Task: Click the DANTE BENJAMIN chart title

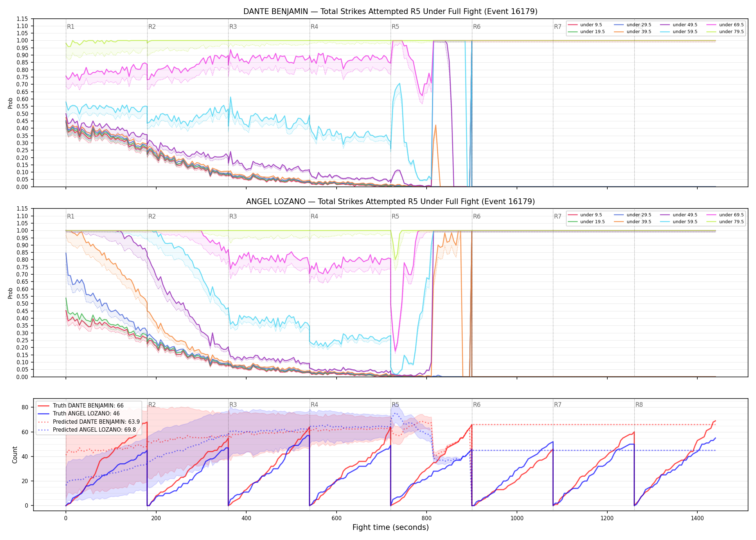Action: 390,12
